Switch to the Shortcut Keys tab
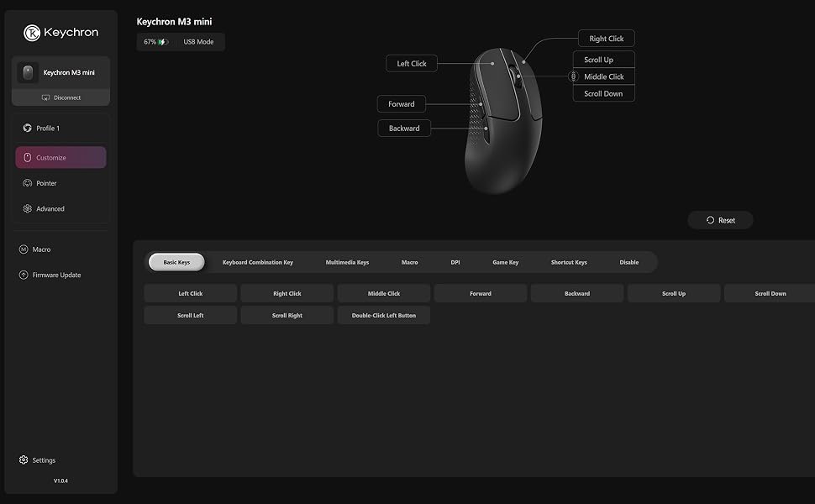Viewport: 815px width, 504px height. coord(569,262)
